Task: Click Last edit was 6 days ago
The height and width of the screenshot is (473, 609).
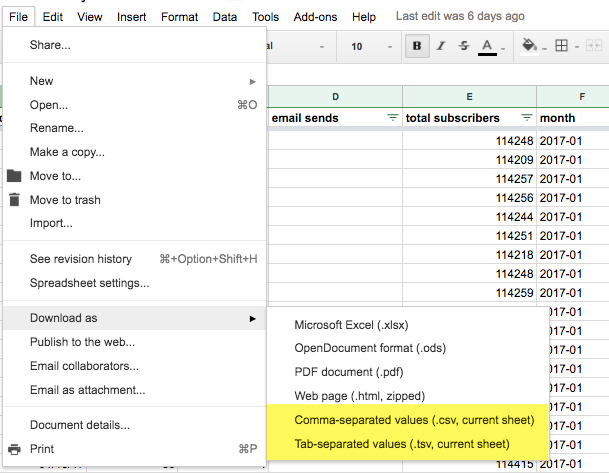Action: [460, 16]
